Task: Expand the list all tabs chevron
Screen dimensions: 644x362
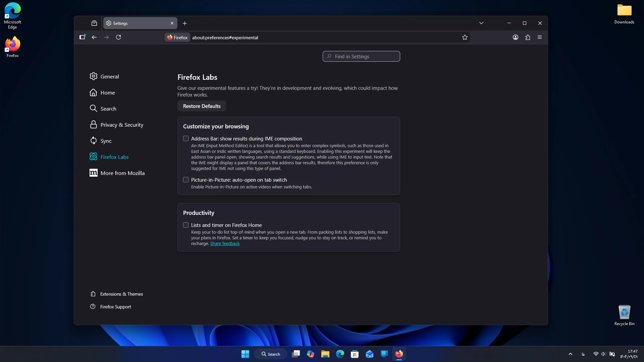Action: coord(481,23)
